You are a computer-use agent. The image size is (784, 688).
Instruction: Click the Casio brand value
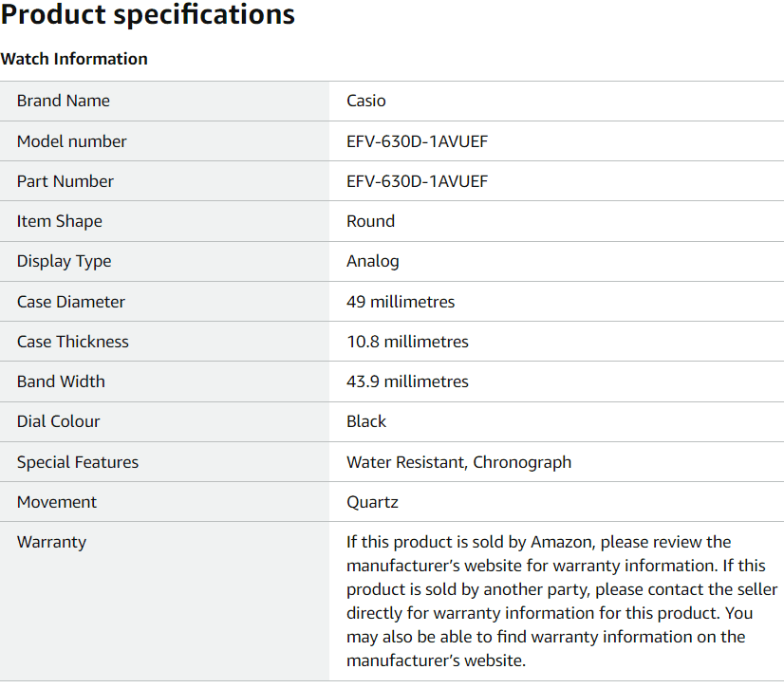coord(366,101)
